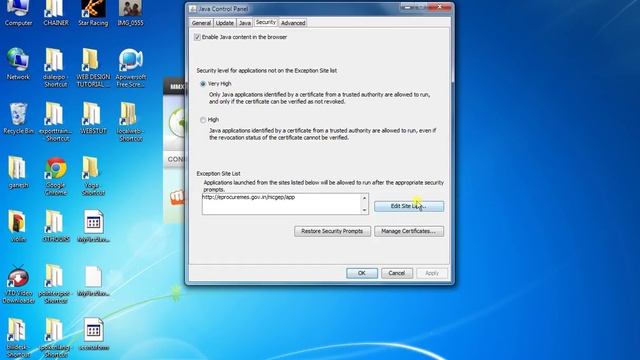Click the Java icon in the title bar
640x360 pixels.
tap(193, 9)
